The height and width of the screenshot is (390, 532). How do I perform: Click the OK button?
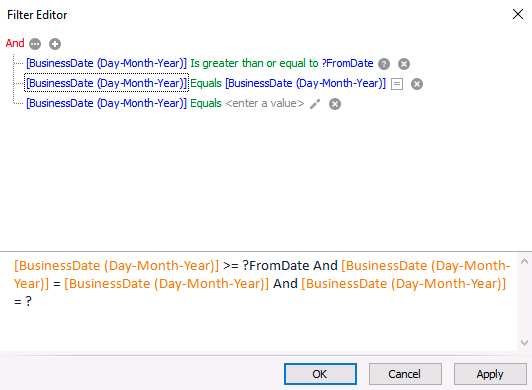320,374
